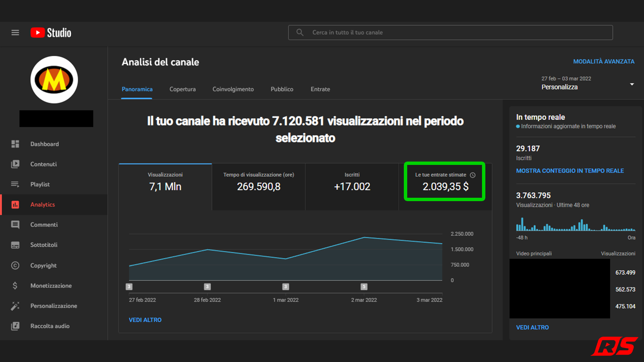Switch to the Coinvolgimento tab

point(233,89)
